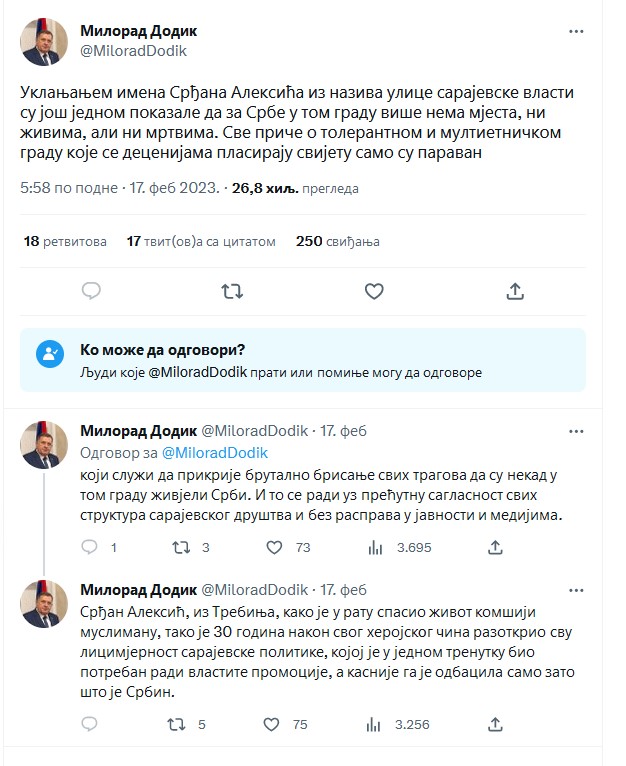Reply to the main tweet

click(x=91, y=291)
